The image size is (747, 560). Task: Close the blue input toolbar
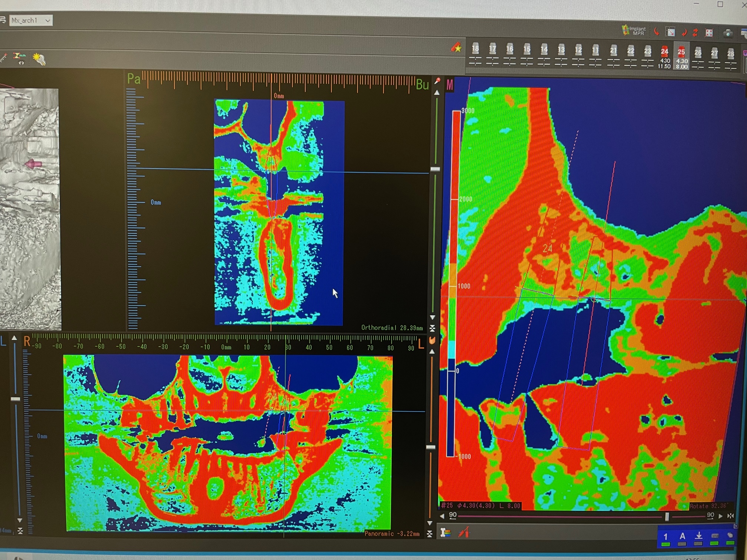(736, 526)
